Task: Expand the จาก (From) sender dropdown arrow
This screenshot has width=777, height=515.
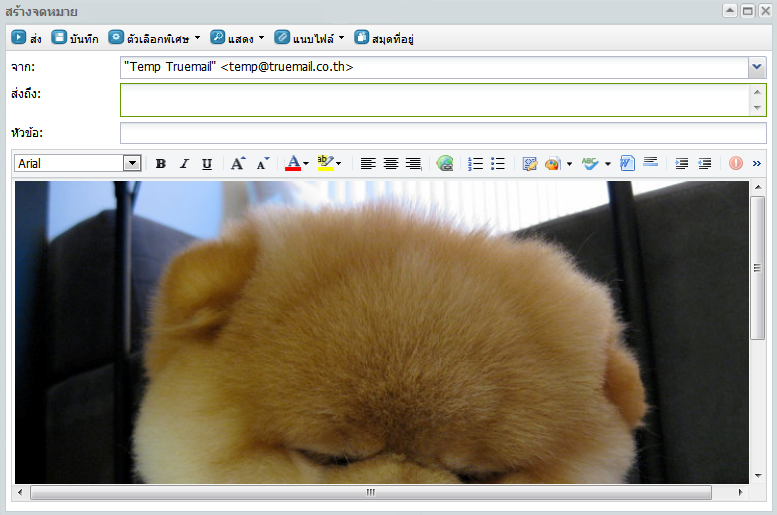Action: pos(757,67)
